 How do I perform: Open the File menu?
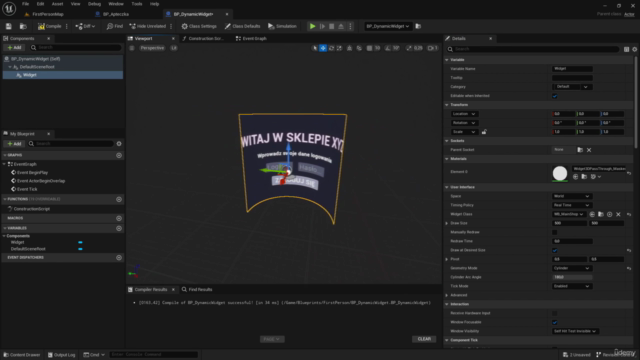coord(25,4)
